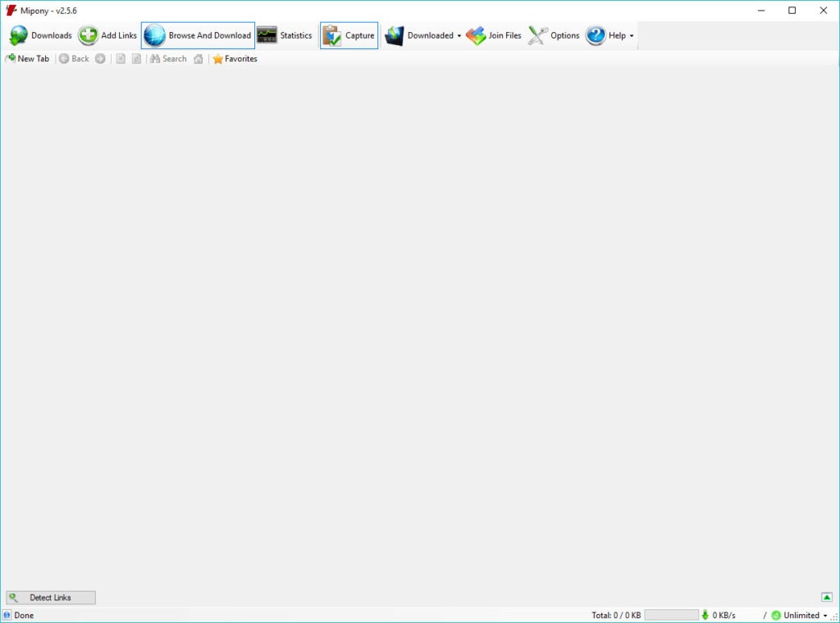Go Back in the browser
Viewport: 840px width, 623px height.
[x=74, y=59]
